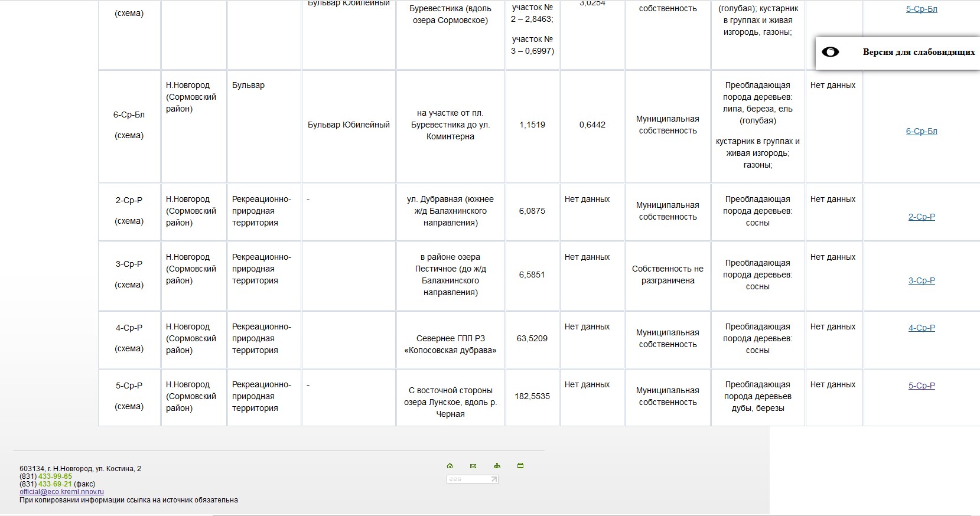Open the 4-Ср-Р link

922,328
